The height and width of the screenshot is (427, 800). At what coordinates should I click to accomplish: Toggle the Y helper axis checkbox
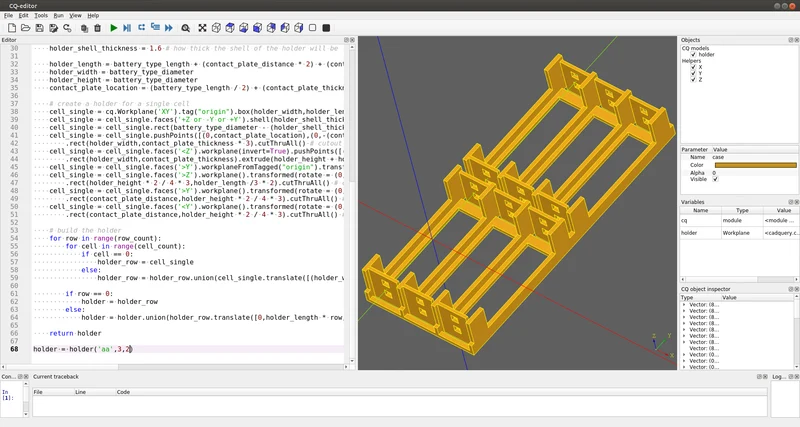coord(693,73)
